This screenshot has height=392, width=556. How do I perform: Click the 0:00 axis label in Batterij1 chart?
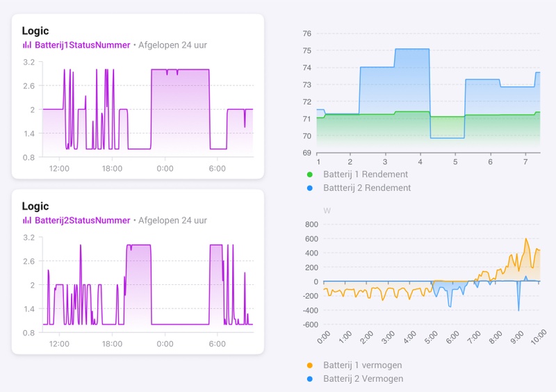point(165,168)
